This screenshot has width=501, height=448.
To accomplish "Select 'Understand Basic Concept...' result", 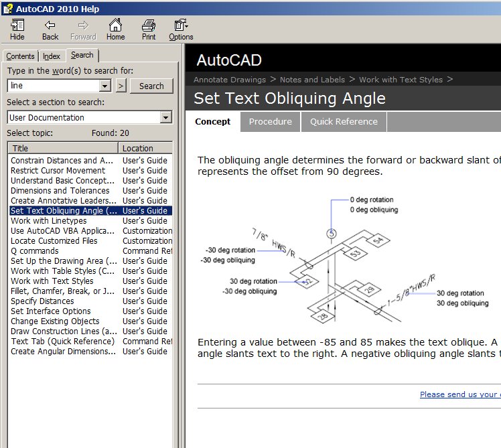I will coord(90,180).
